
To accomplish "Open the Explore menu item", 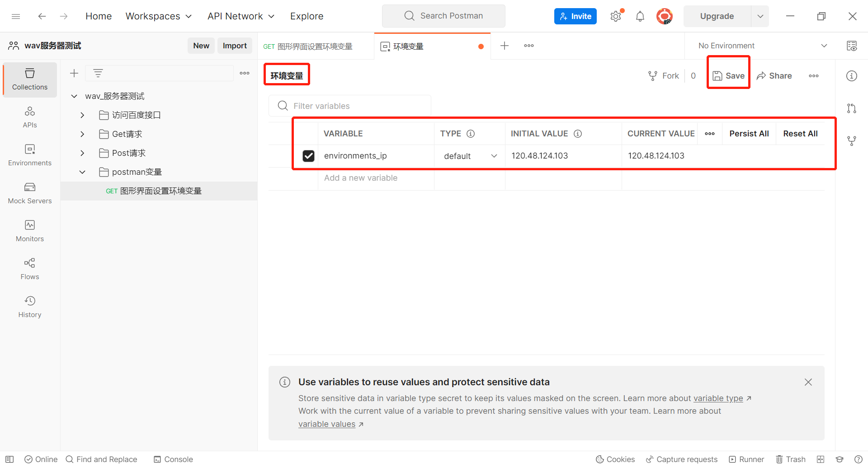I will 307,16.
